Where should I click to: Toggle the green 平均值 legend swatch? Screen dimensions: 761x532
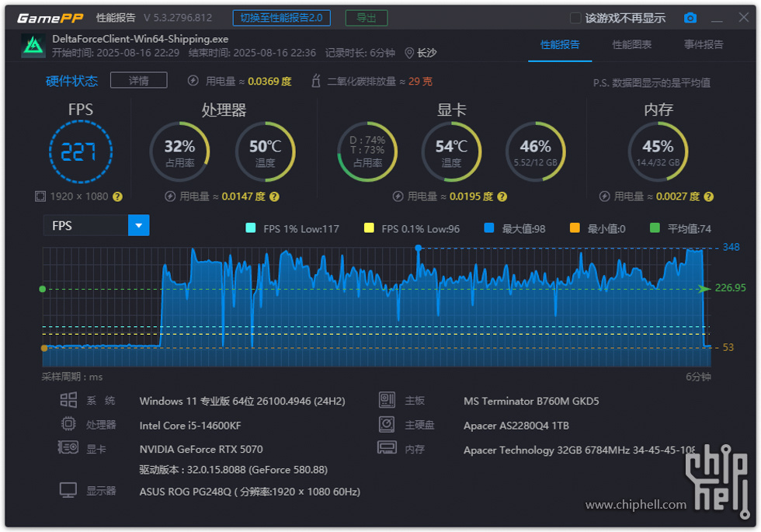pyautogui.click(x=655, y=228)
